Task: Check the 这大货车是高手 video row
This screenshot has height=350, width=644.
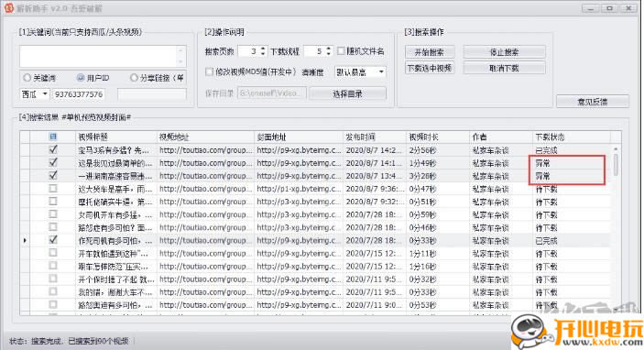Action: [53, 189]
